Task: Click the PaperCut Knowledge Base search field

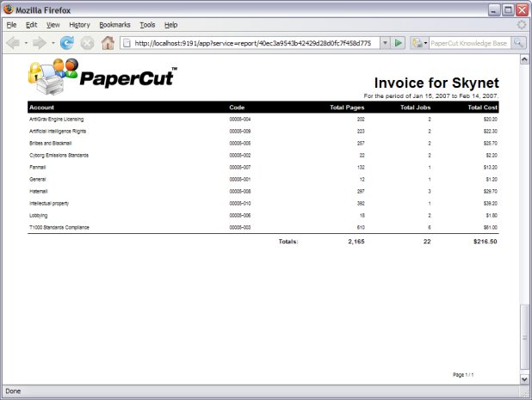Action: coord(469,43)
